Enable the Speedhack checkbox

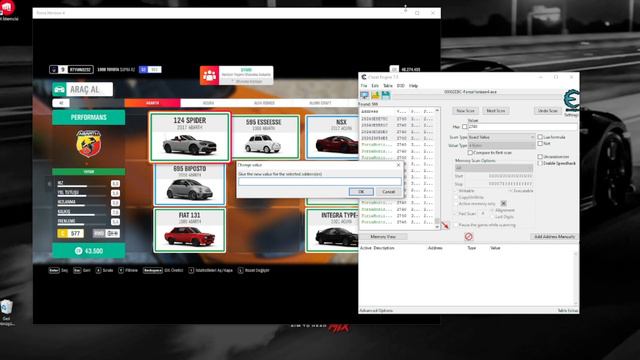coord(540,163)
